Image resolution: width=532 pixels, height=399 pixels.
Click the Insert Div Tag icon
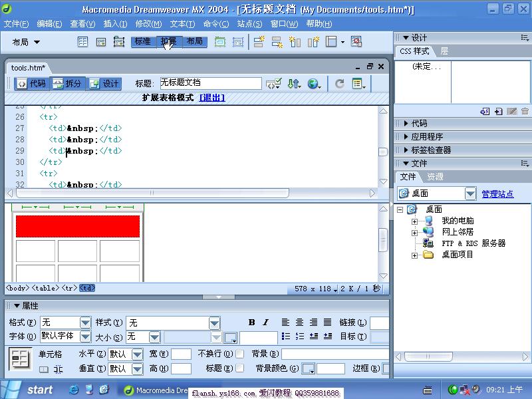point(101,42)
